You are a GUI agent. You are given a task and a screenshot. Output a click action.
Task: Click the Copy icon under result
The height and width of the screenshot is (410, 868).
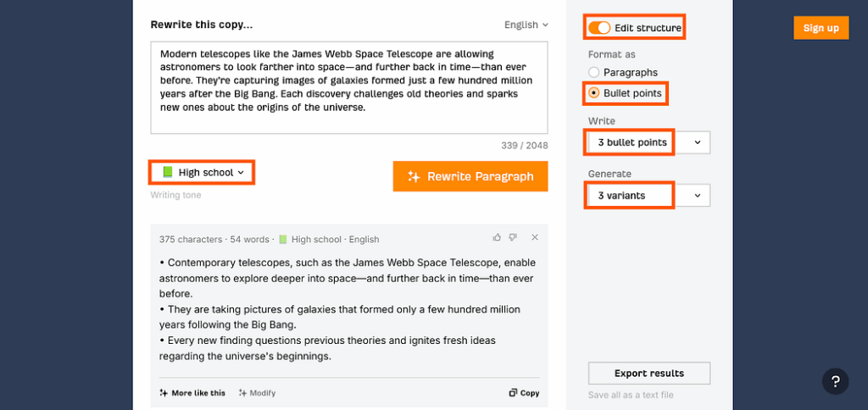513,393
